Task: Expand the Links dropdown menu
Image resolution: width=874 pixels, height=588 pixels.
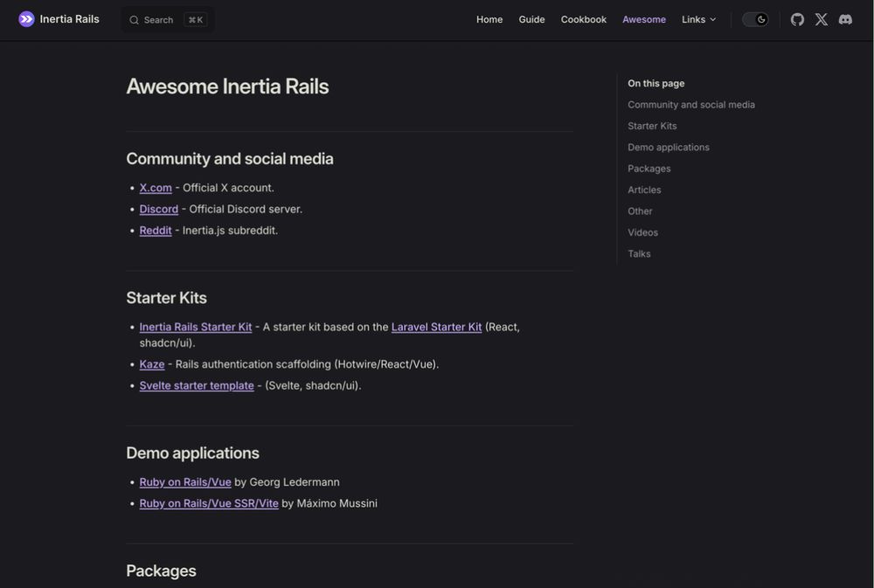Action: 698,19
